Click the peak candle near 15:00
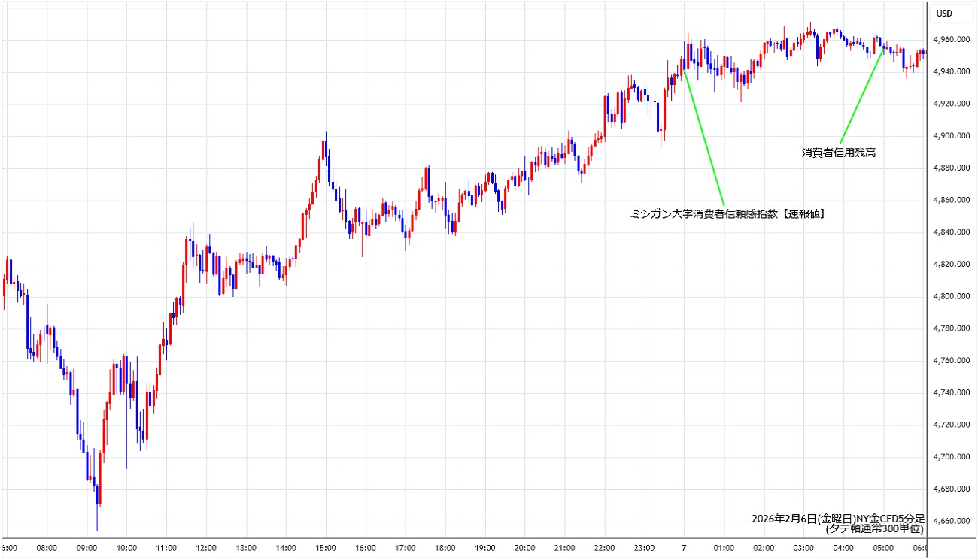Viewport: 978px width, 560px height. click(325, 143)
